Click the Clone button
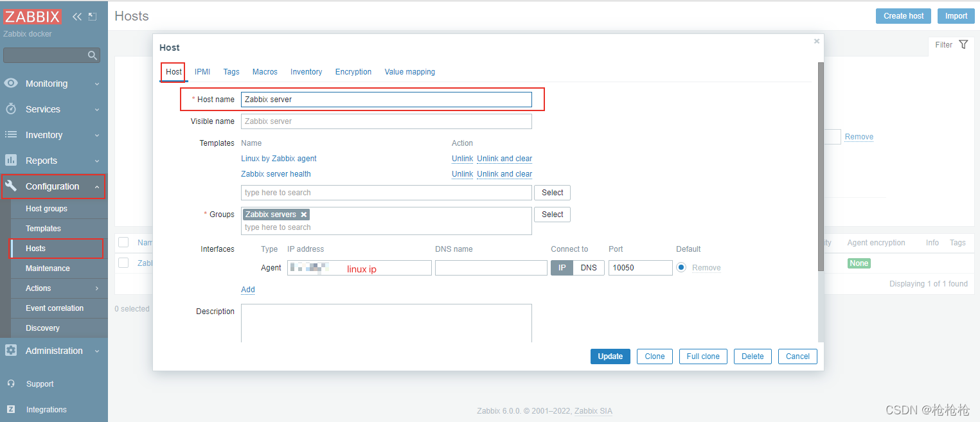Screen dimensions: 980x422 [x=655, y=356]
